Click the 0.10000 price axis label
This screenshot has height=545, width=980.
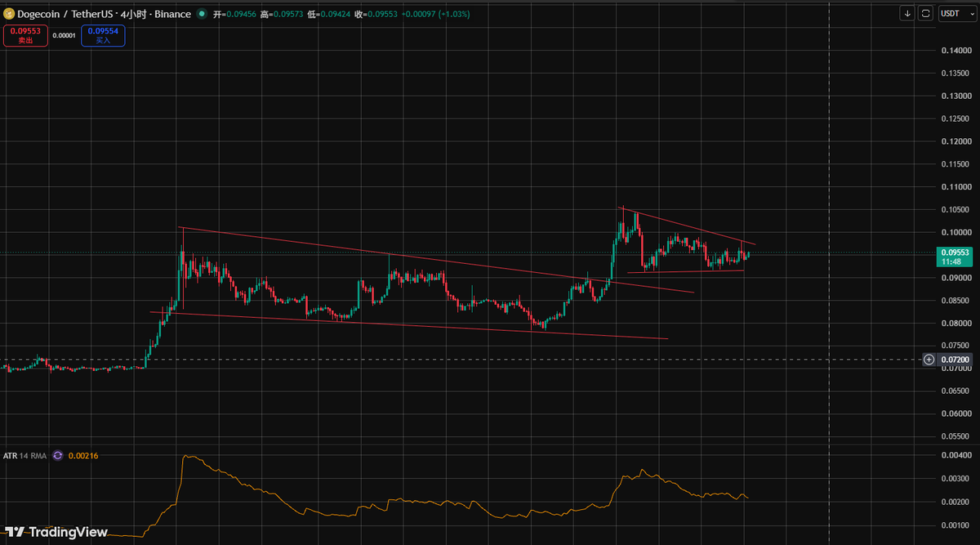pos(955,232)
